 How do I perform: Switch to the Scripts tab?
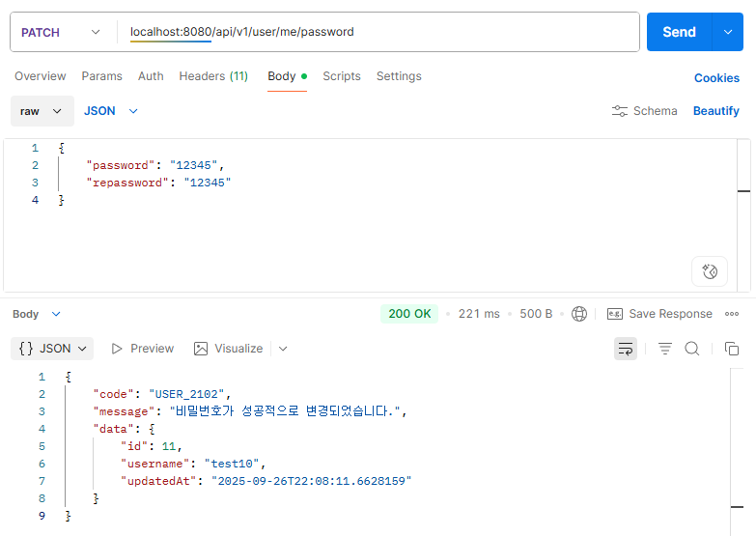click(x=342, y=76)
